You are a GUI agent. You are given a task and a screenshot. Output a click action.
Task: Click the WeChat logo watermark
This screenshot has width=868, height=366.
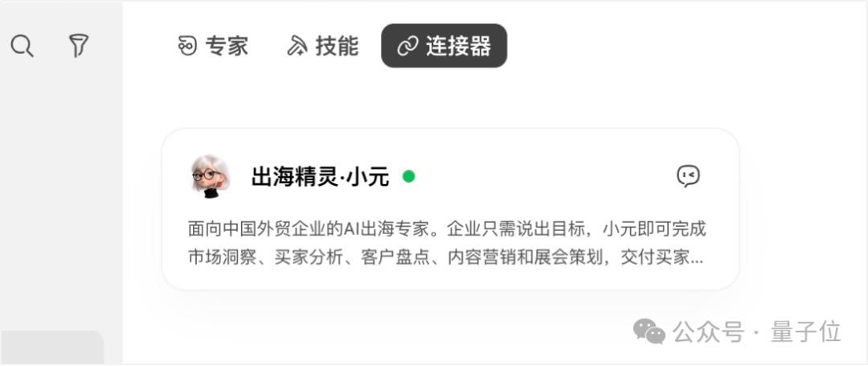coord(649,331)
